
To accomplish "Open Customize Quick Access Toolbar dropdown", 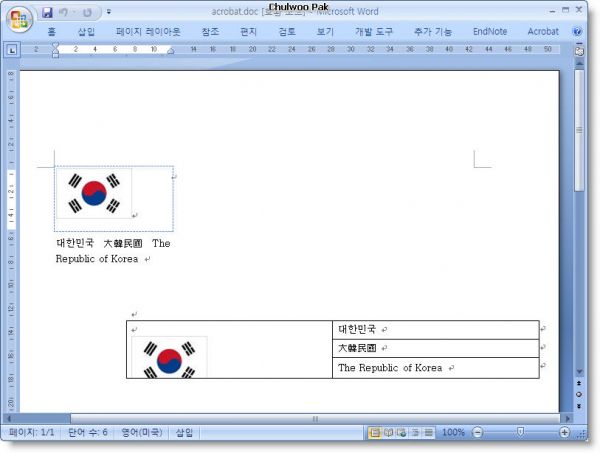I will tap(109, 12).
